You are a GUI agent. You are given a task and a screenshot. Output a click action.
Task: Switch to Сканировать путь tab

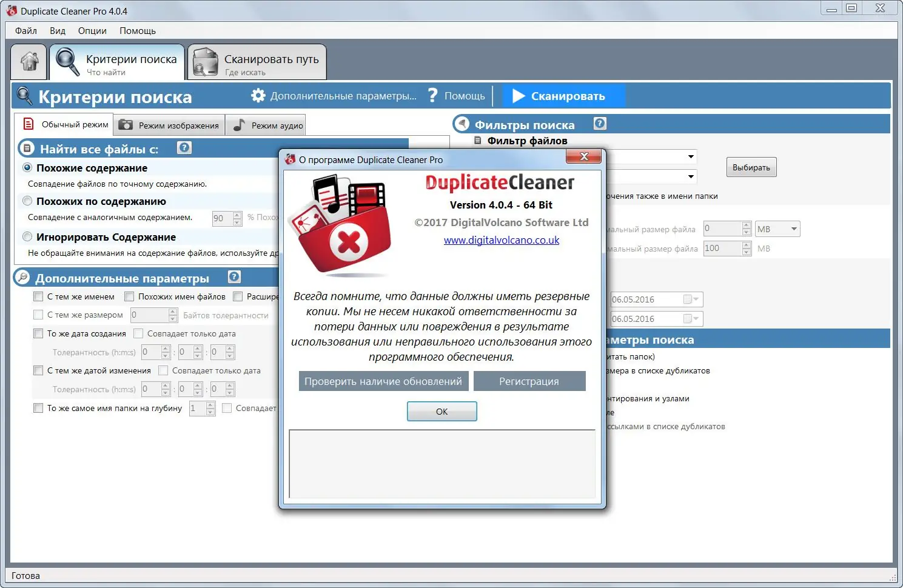coord(257,62)
